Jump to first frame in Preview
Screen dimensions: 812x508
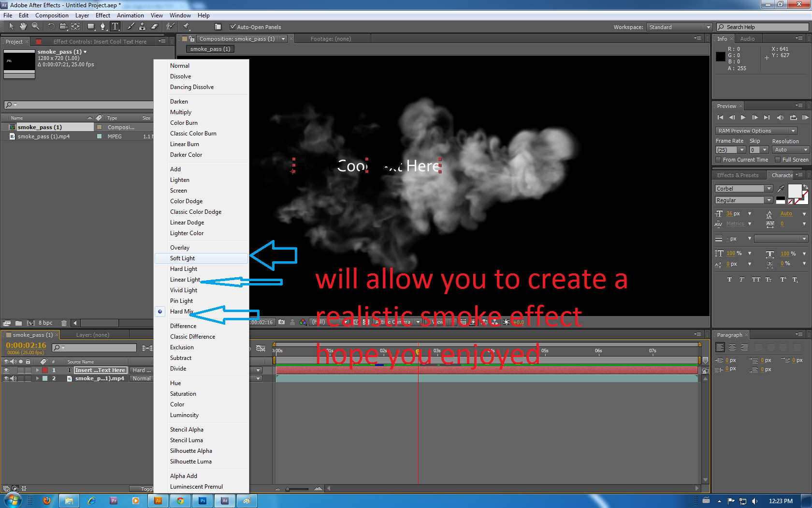point(720,118)
